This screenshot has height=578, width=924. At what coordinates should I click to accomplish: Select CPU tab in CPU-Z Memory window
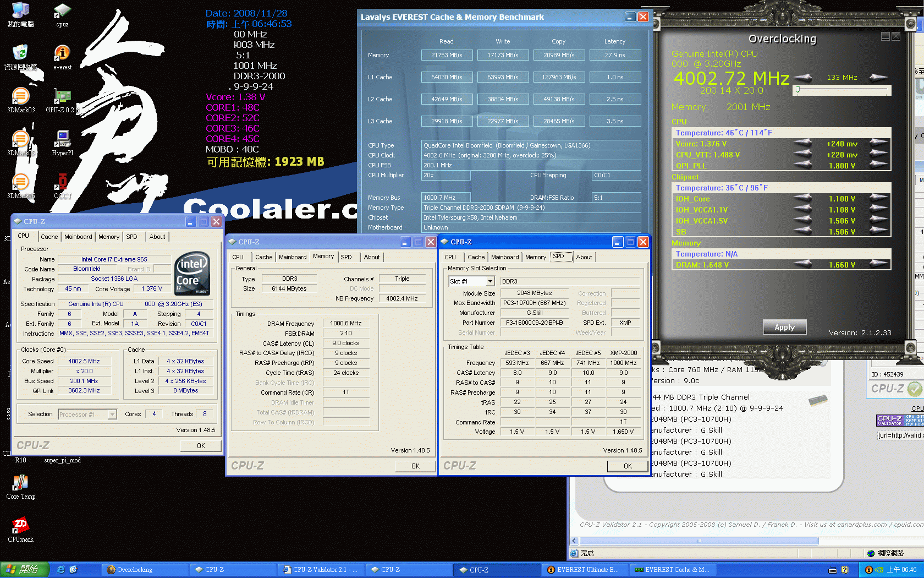tap(238, 257)
